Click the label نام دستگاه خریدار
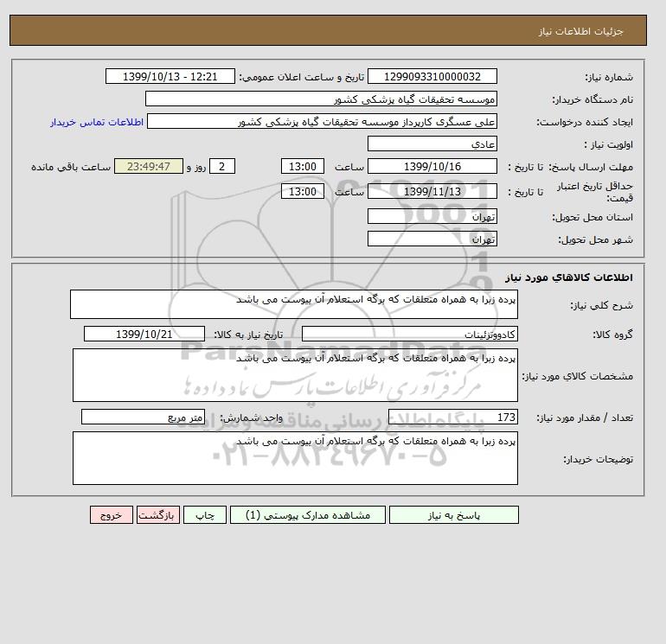The width and height of the screenshot is (666, 644). 592,99
